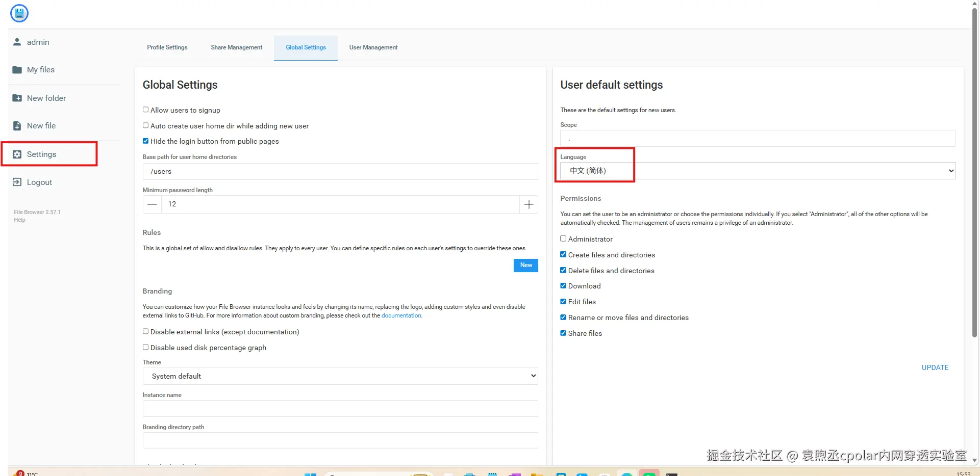The width and height of the screenshot is (980, 476).
Task: Create a New folder from the sidebar
Action: (x=39, y=98)
